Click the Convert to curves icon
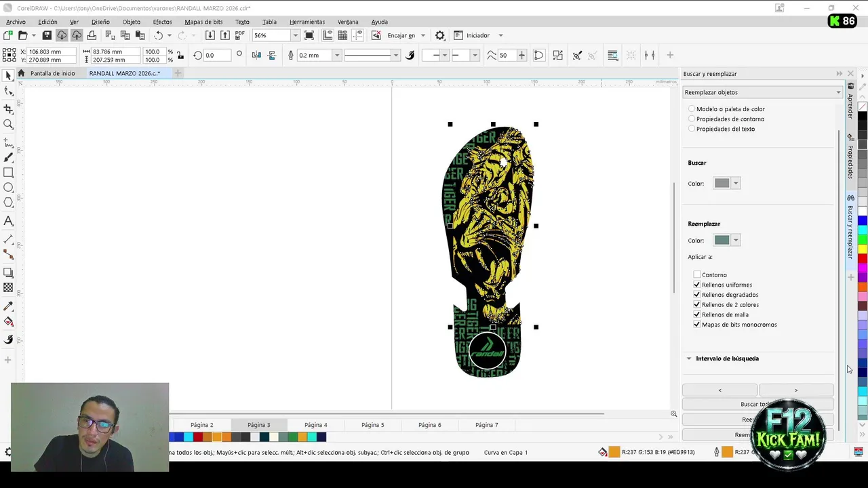868x488 pixels. pyautogui.click(x=539, y=56)
